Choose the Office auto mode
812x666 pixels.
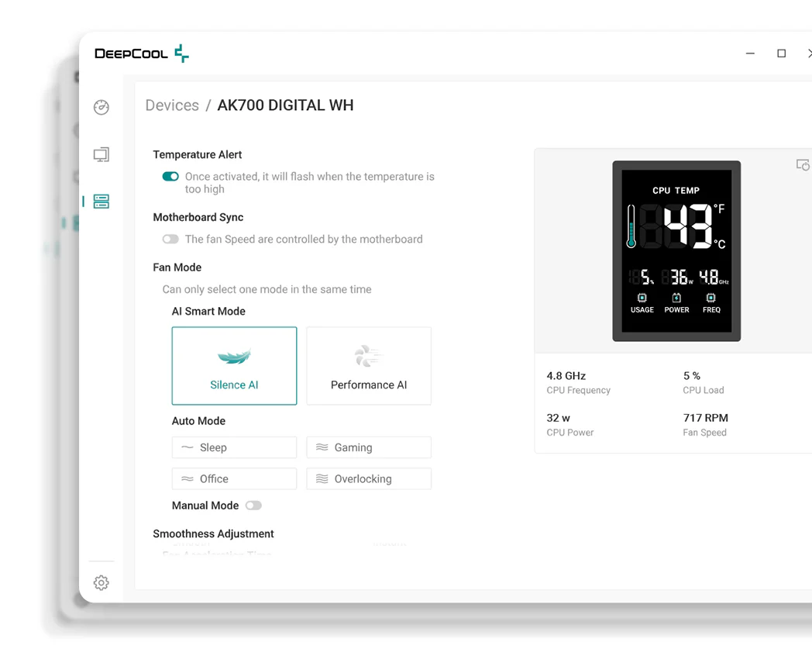[x=234, y=479]
